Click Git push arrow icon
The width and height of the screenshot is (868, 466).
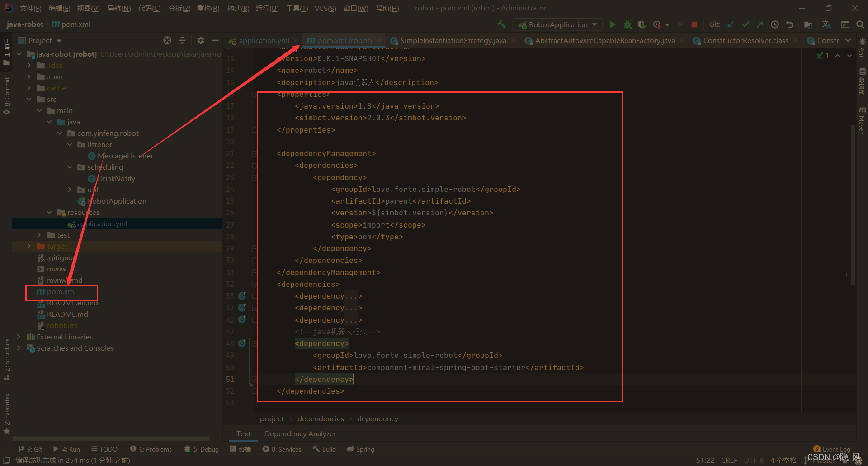(760, 24)
